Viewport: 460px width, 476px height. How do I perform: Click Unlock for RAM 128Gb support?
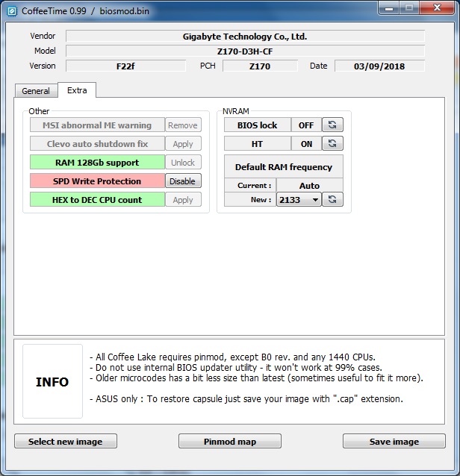pos(183,163)
